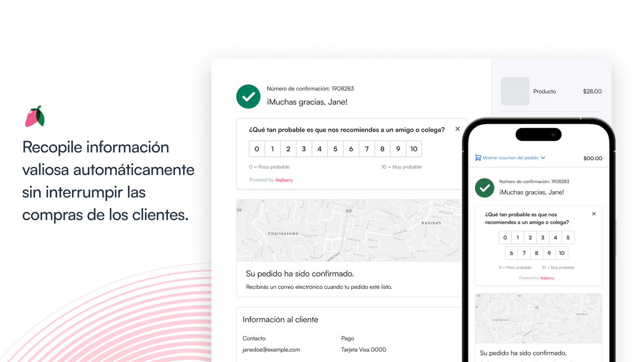This screenshot has height=362, width=644.
Task: Click the green checkmark icon on phone
Action: (x=485, y=188)
